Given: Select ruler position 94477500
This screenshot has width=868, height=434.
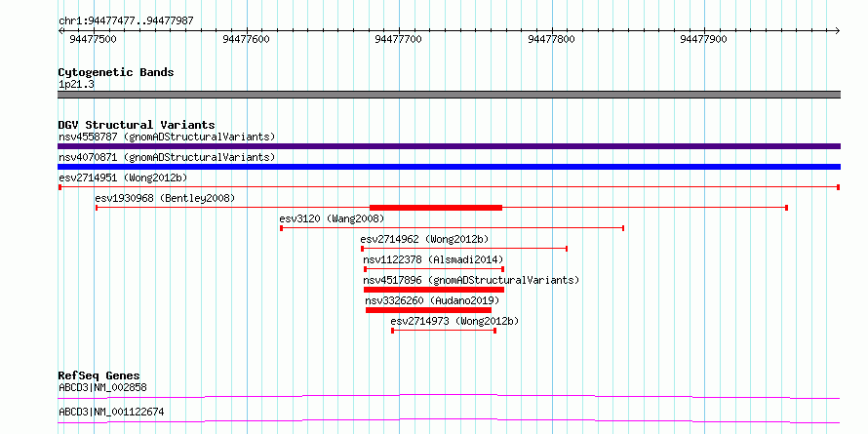Looking at the screenshot, I should pyautogui.click(x=94, y=39).
